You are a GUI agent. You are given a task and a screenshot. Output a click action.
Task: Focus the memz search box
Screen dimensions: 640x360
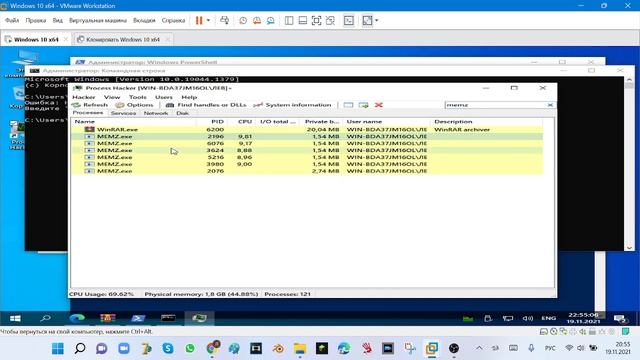click(x=495, y=105)
